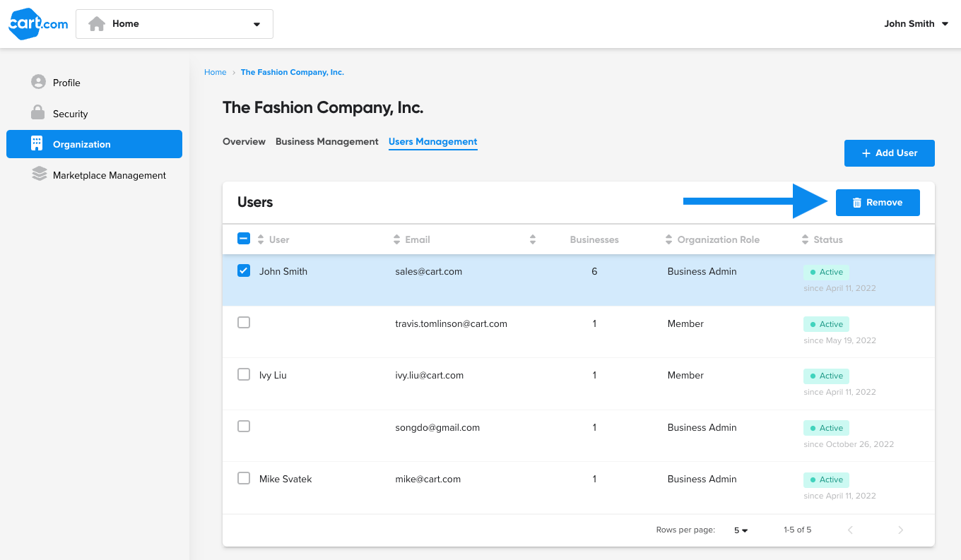Open Organization in the sidebar
The width and height of the screenshot is (961, 560).
(x=95, y=144)
